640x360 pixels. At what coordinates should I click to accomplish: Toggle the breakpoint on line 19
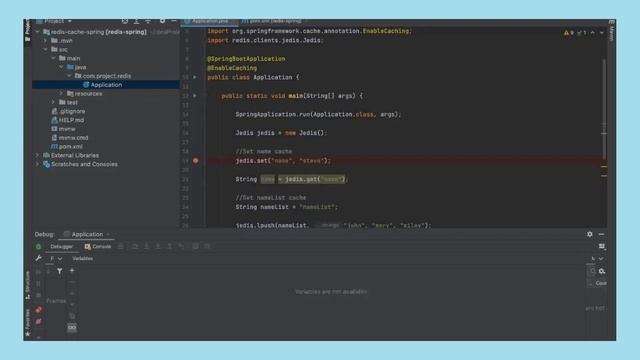[196, 161]
